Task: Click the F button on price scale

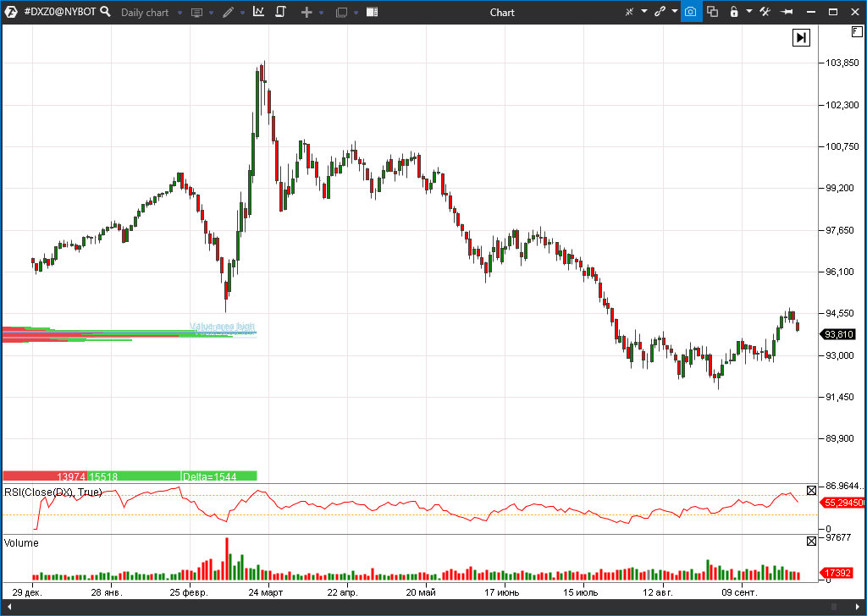Action: tap(856, 31)
